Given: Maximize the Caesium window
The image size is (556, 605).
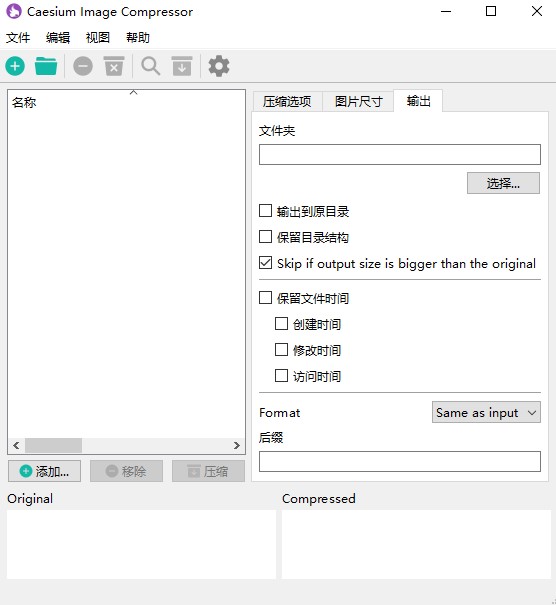Looking at the screenshot, I should (491, 11).
